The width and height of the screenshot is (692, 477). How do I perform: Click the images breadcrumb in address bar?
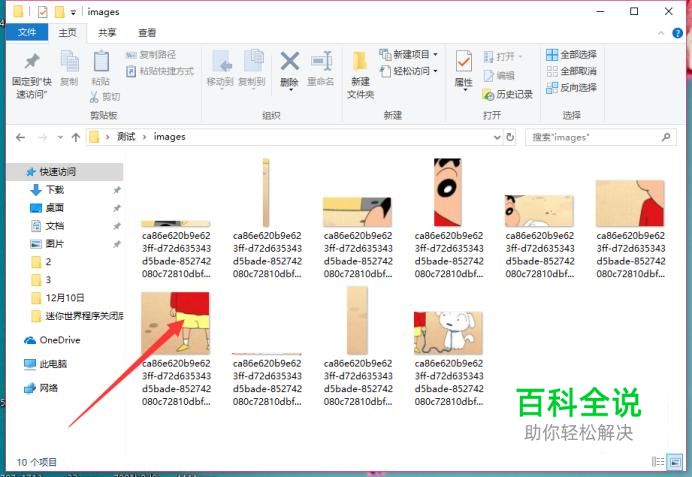[x=169, y=137]
